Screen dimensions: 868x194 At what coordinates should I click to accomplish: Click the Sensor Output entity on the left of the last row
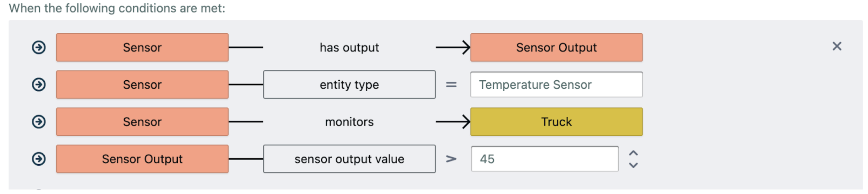point(142,159)
